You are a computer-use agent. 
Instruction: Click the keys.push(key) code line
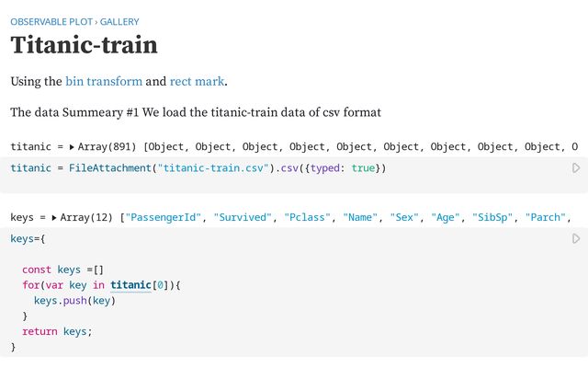point(75,301)
